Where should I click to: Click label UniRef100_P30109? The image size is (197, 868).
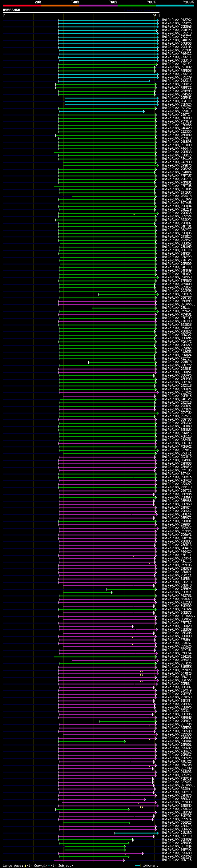pyautogui.click(x=177, y=159)
